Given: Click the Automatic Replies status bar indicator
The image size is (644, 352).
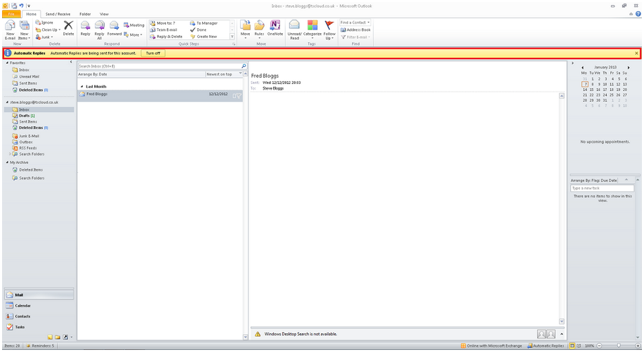Looking at the screenshot, I should (546, 346).
